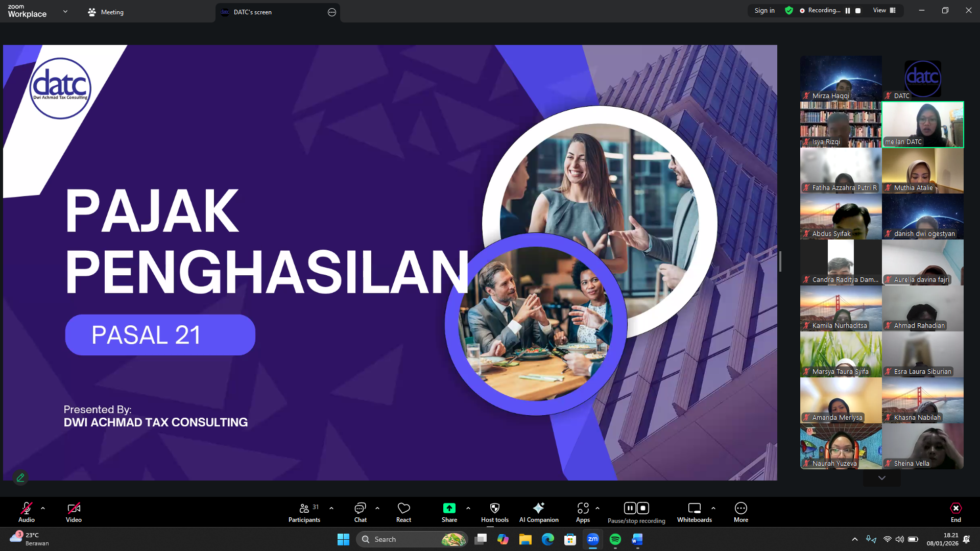Open Host tools shield icon
This screenshot has height=551, width=980.
494,508
